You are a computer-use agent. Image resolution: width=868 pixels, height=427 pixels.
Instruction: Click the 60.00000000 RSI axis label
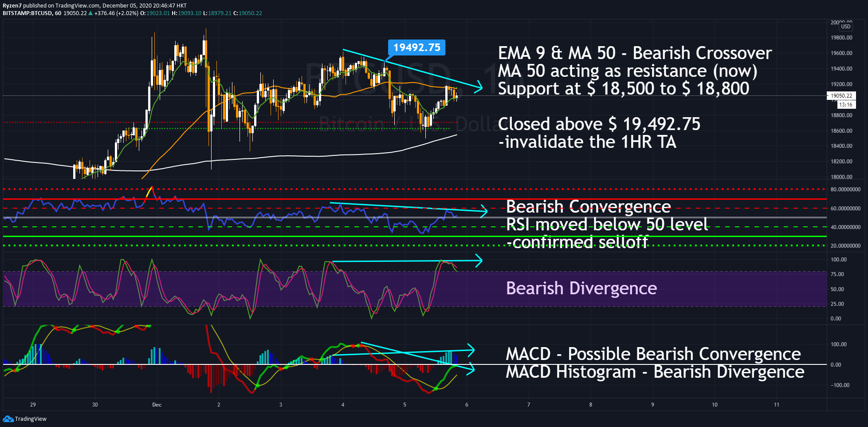pyautogui.click(x=845, y=209)
